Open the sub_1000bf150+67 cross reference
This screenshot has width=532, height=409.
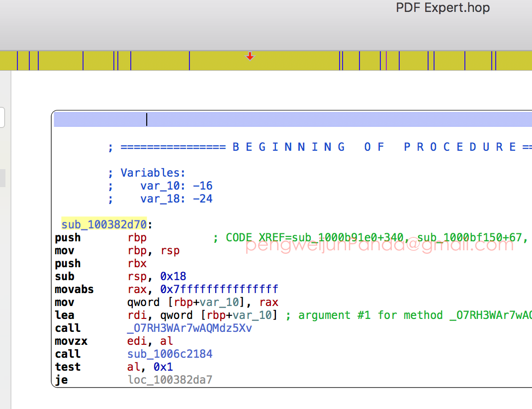tap(469, 237)
